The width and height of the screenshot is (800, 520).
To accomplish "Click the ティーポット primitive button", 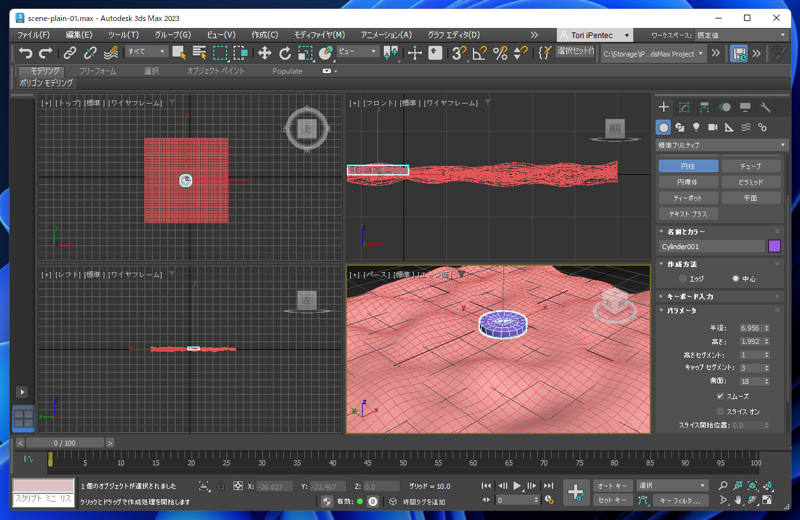I will [x=688, y=197].
